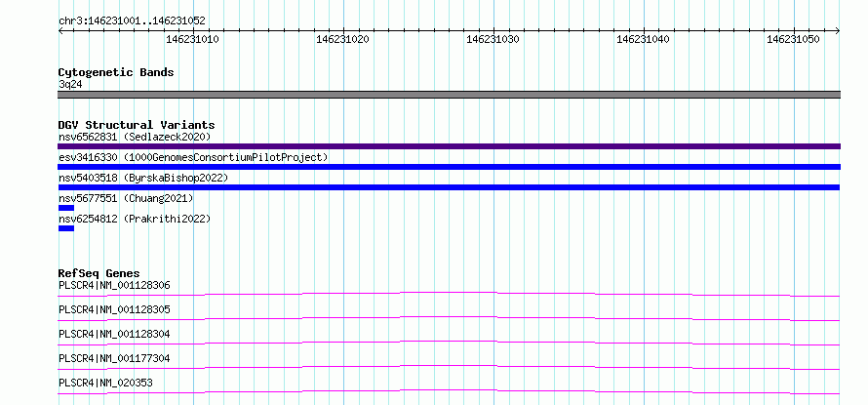
Task: Open the RefSeq Genes track title
Action: [99, 273]
